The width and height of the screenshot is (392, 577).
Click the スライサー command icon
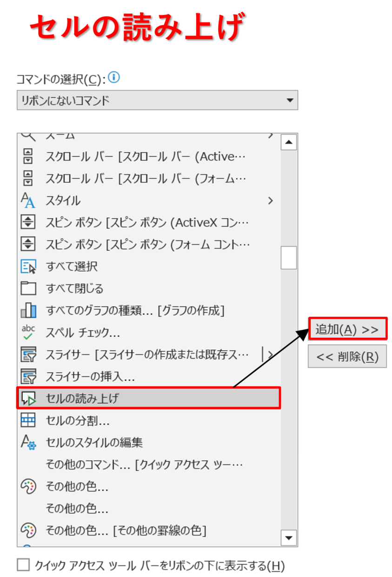click(28, 354)
